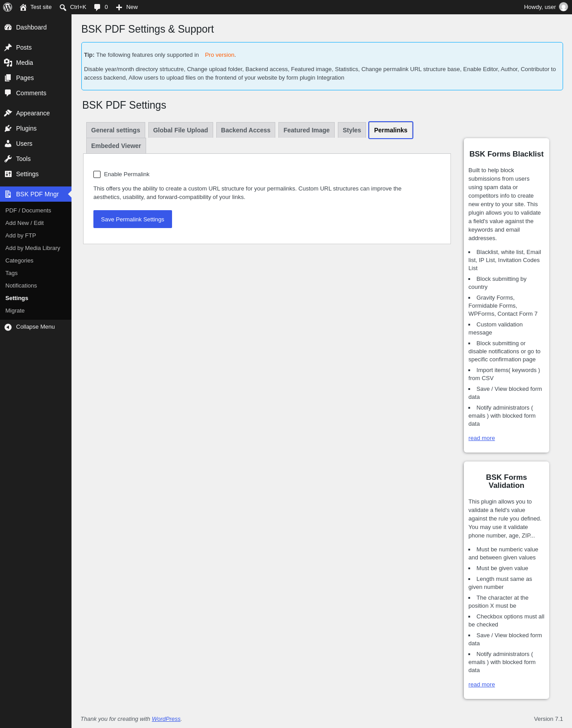The height and width of the screenshot is (728, 572).
Task: Click the Users person icon
Action: (8, 144)
